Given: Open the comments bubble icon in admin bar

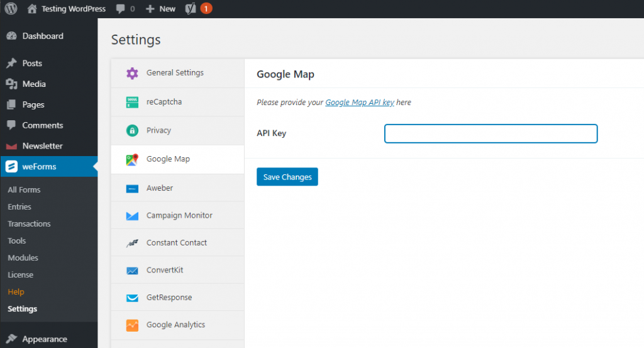Looking at the screenshot, I should 120,9.
